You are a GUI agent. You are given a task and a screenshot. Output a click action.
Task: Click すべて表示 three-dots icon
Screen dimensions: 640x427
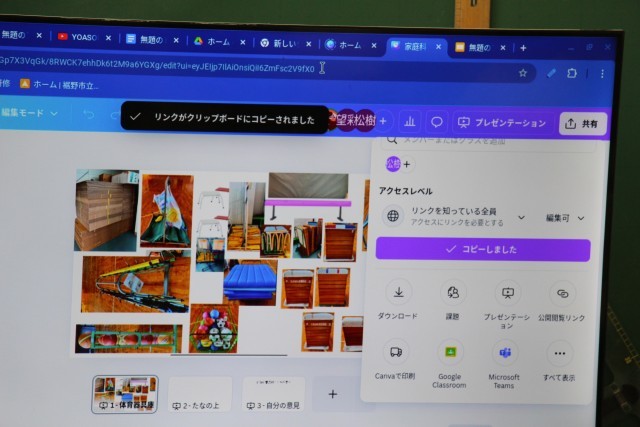click(560, 354)
